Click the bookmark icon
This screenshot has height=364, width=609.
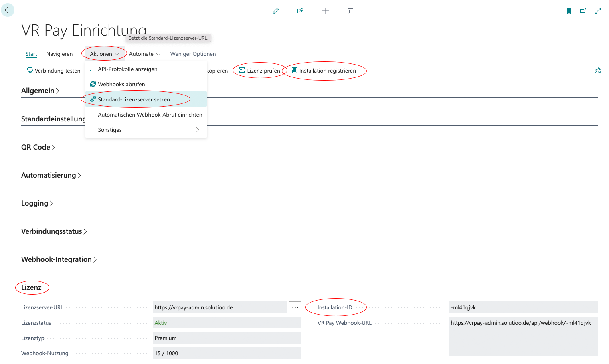pyautogui.click(x=569, y=11)
